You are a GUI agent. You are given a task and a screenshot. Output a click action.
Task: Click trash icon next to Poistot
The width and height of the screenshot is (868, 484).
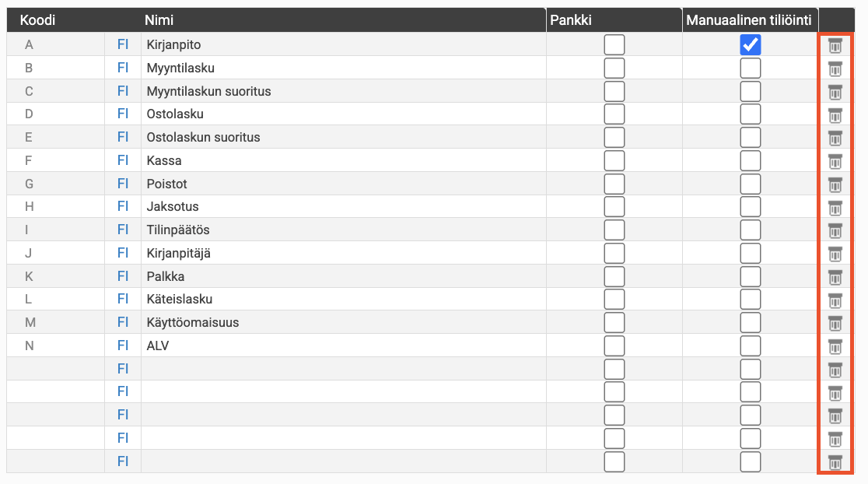(x=835, y=184)
